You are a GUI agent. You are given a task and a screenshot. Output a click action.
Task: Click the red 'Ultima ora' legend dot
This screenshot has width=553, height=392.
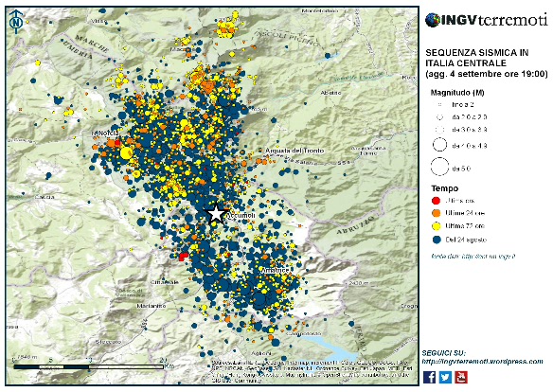437,201
